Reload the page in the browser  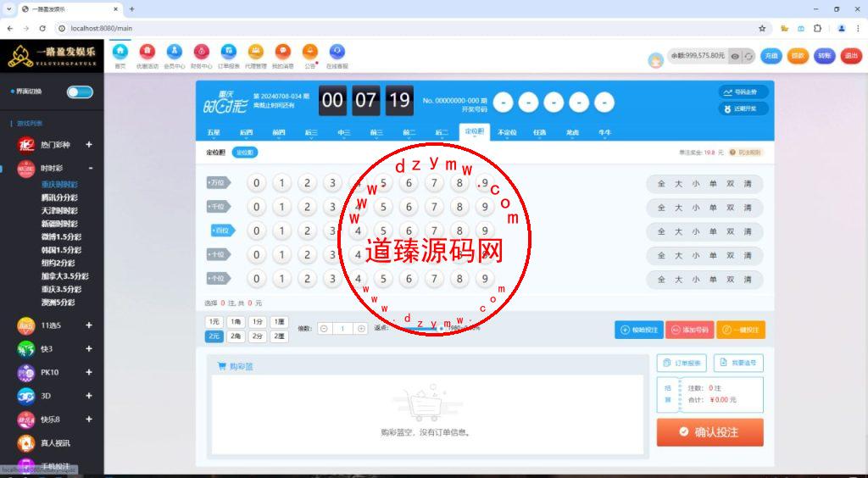(42, 28)
